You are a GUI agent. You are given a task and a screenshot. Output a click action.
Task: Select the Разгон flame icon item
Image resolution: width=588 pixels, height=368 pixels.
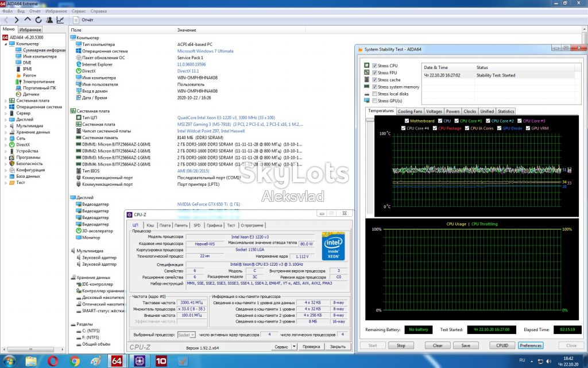[19, 75]
